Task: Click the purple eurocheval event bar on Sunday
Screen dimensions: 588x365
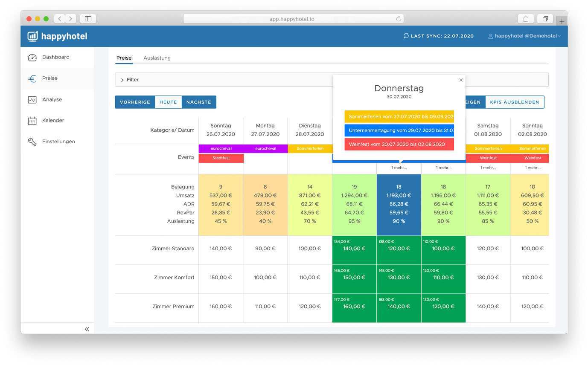Action: 221,149
